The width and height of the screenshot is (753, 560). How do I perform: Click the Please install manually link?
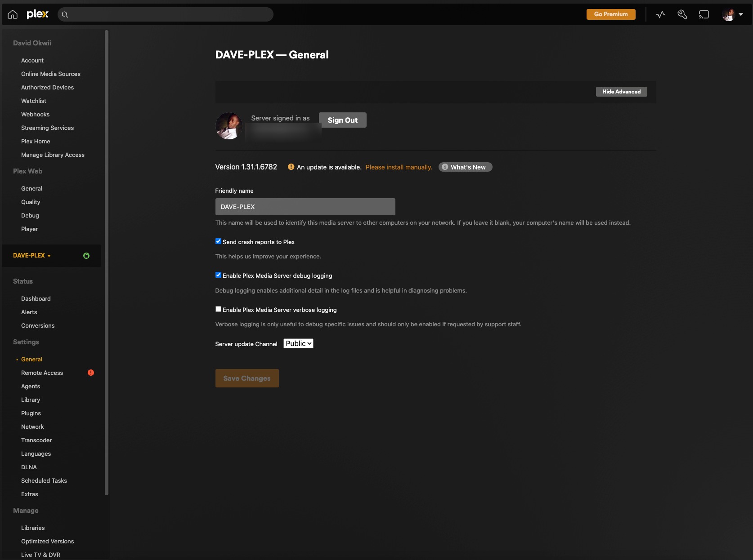pyautogui.click(x=399, y=167)
